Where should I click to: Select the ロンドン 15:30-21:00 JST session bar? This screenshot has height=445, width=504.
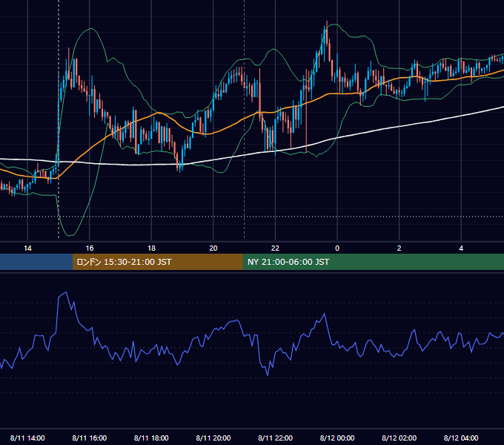coord(157,262)
